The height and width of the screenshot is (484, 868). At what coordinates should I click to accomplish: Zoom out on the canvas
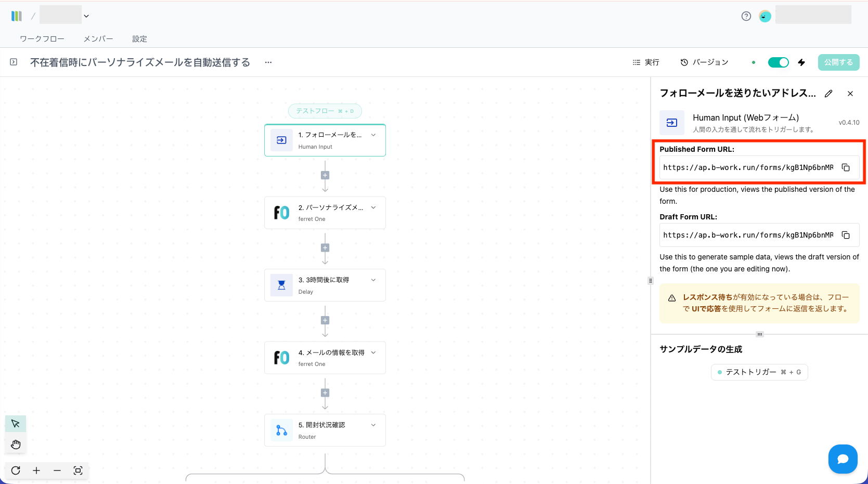pyautogui.click(x=57, y=470)
